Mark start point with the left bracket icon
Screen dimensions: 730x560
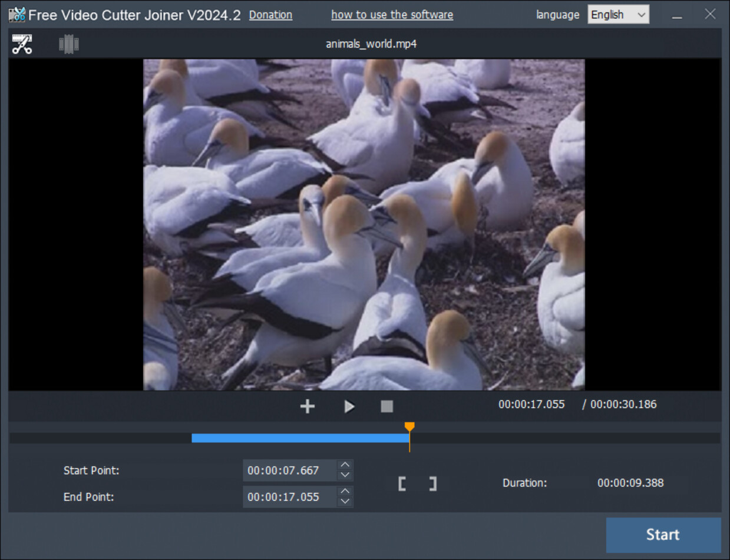coord(402,483)
